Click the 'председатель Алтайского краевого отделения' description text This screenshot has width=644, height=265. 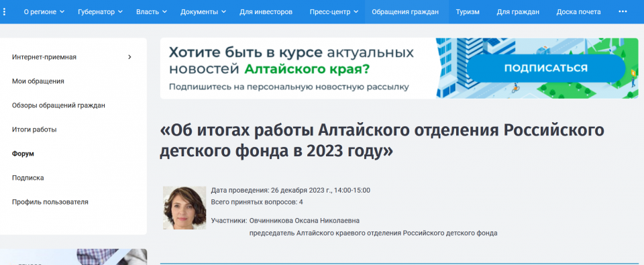pyautogui.click(x=374, y=233)
